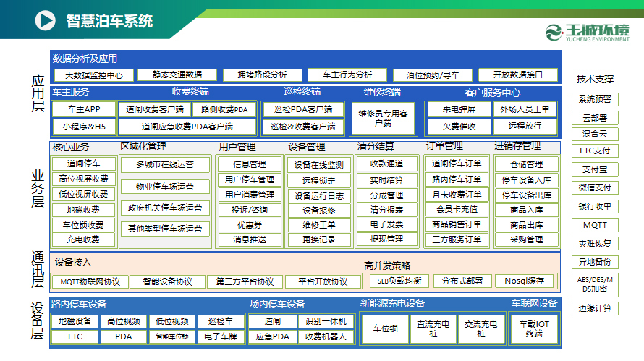
Task: Click the 仓储管理 box under 进销存管理
Action: click(x=527, y=164)
